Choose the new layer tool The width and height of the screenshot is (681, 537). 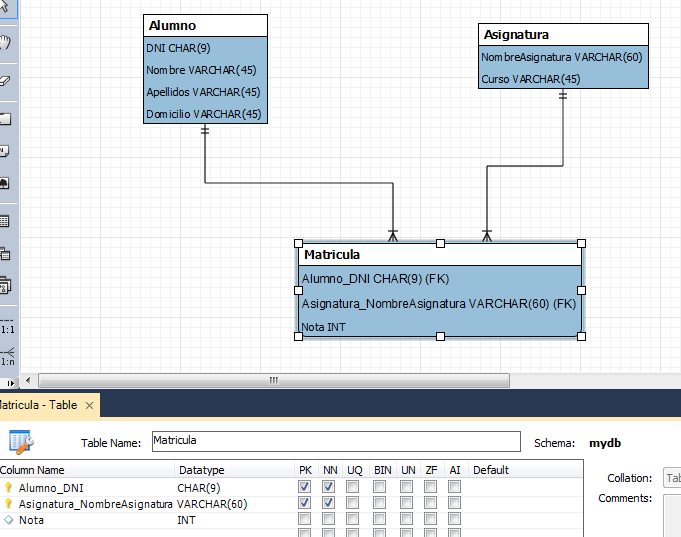click(x=5, y=119)
